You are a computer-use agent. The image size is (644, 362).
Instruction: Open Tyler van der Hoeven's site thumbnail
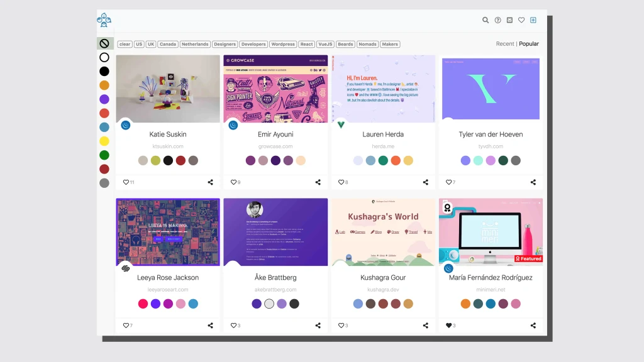tap(491, 88)
